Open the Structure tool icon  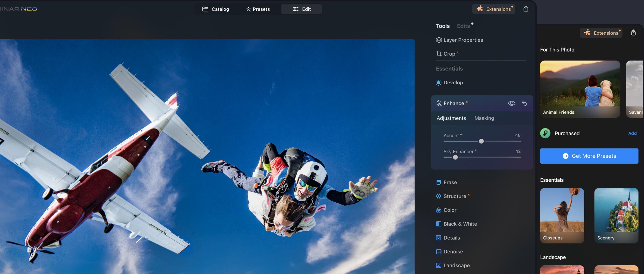439,196
